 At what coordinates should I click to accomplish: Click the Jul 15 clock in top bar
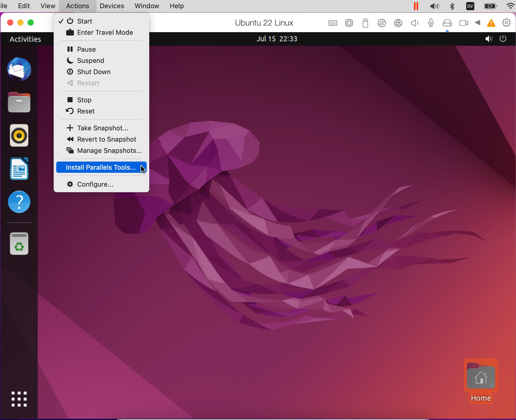(277, 39)
